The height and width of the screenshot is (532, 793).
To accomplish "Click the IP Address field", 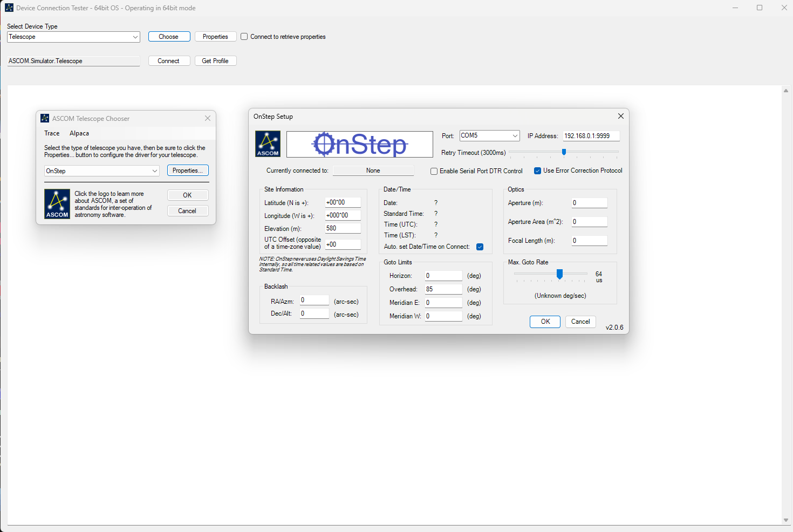I will [x=591, y=136].
